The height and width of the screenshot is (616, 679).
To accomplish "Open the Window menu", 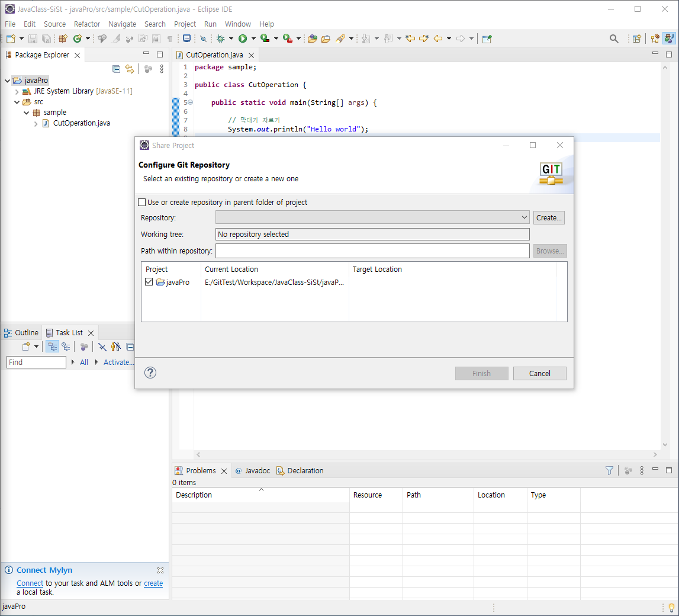I will pos(238,24).
